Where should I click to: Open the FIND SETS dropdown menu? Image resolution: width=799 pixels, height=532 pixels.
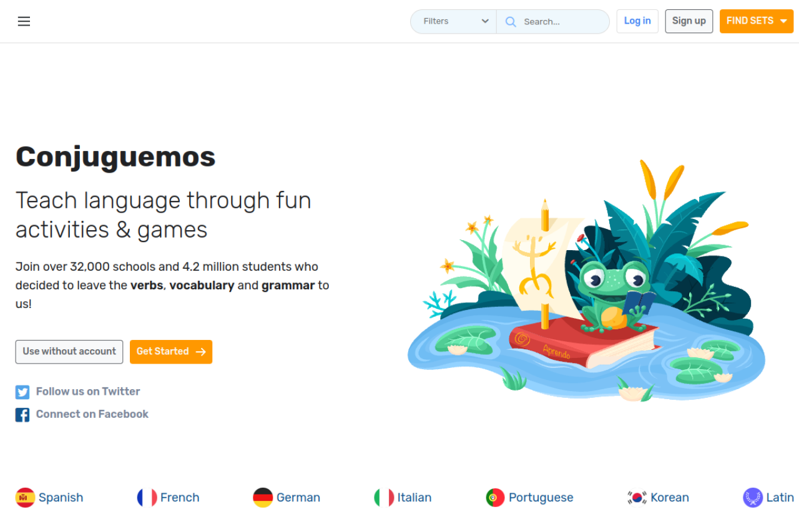(757, 21)
